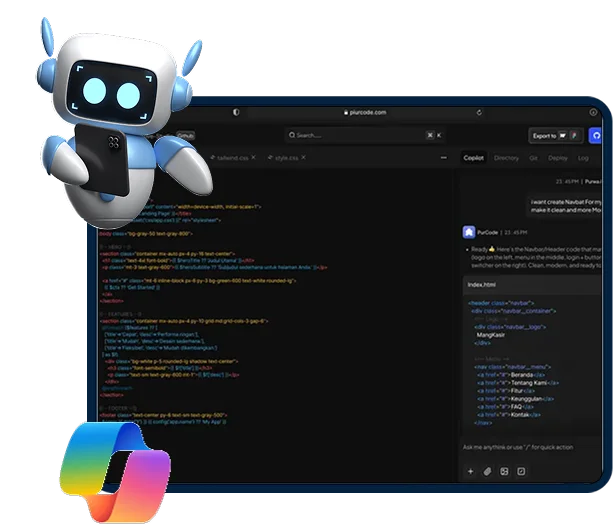The width and height of the screenshot is (613, 532).
Task: Click the Keunggulan anchor line in code
Action: pos(515,399)
